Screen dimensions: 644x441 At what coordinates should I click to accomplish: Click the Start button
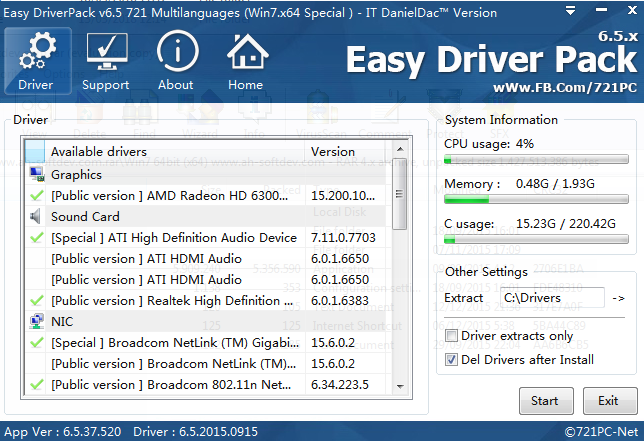click(546, 401)
